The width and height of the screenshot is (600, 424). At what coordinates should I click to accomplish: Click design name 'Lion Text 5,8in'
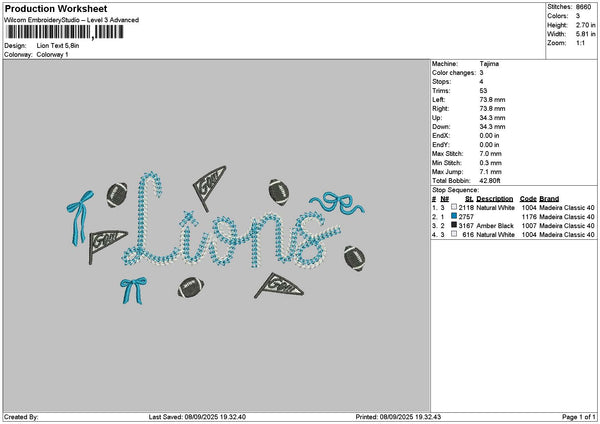(58, 46)
